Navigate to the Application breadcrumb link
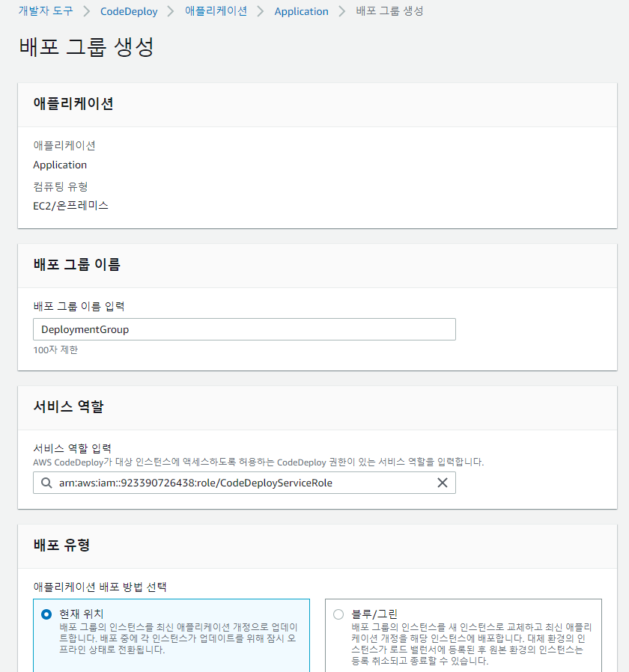Image resolution: width=629 pixels, height=672 pixels. click(301, 11)
